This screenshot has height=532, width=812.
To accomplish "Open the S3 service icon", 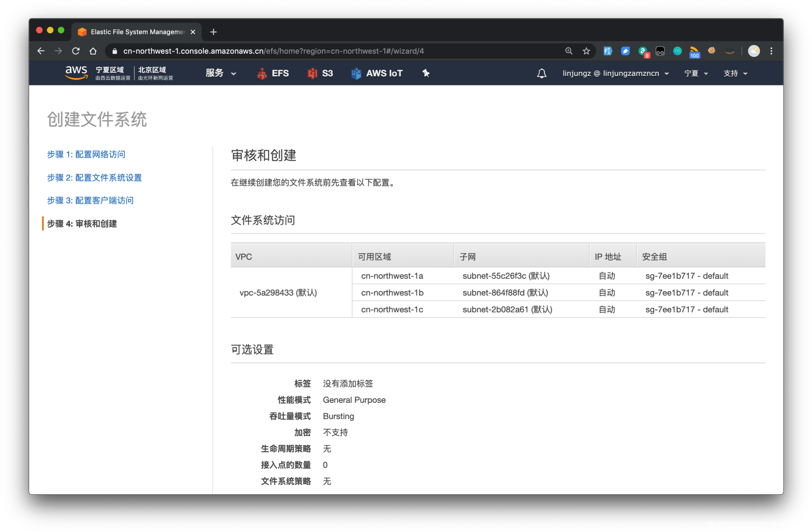I will click(320, 73).
